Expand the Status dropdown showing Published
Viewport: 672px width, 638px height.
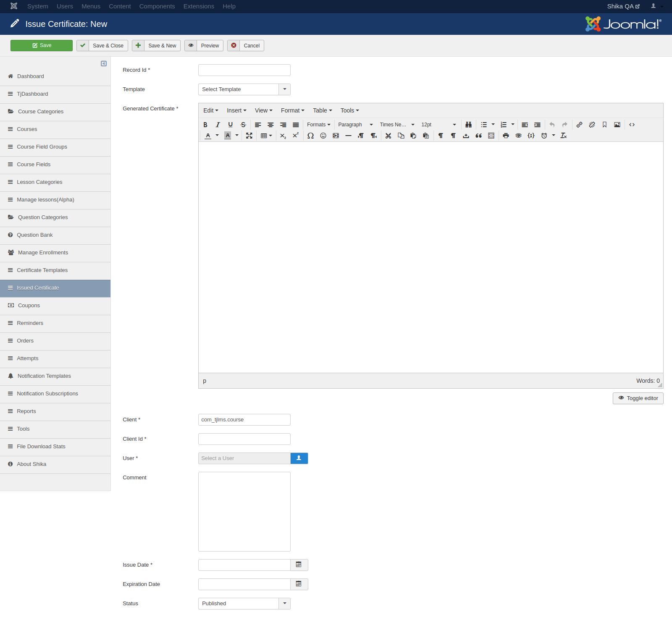[x=244, y=604]
